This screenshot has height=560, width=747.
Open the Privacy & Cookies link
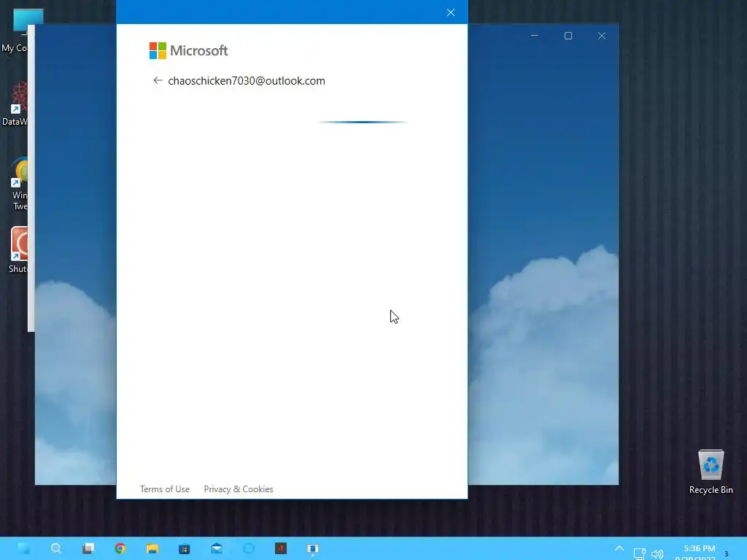(x=239, y=489)
